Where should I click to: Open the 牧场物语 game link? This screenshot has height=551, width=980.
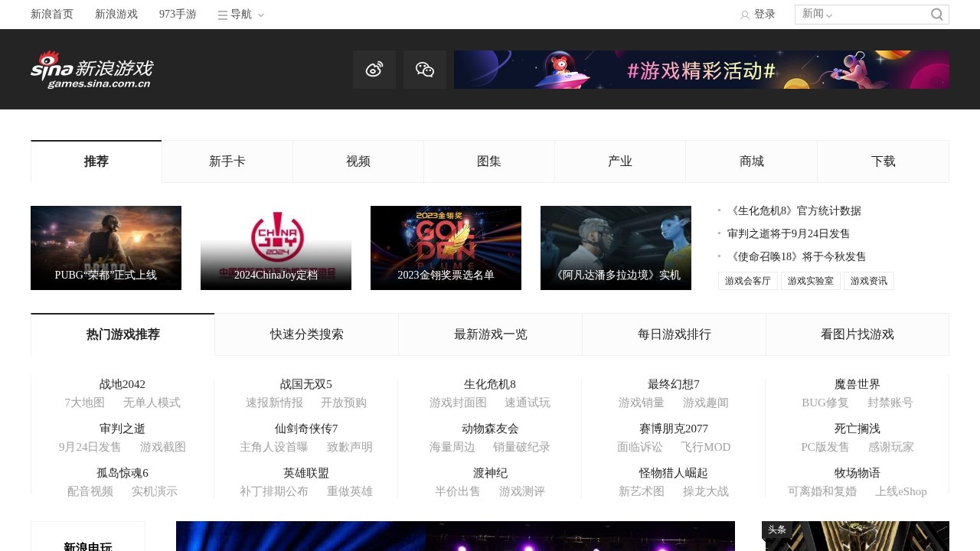pos(857,473)
